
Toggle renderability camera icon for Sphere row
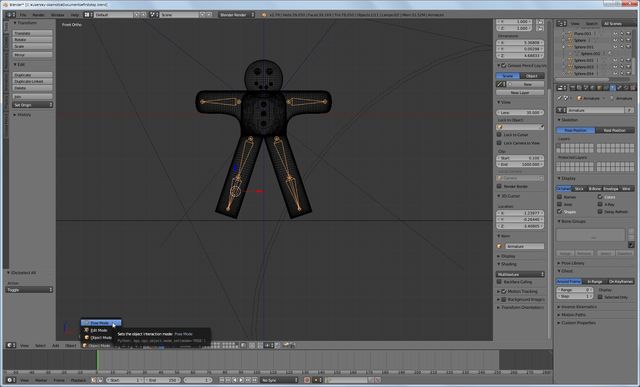[628, 40]
